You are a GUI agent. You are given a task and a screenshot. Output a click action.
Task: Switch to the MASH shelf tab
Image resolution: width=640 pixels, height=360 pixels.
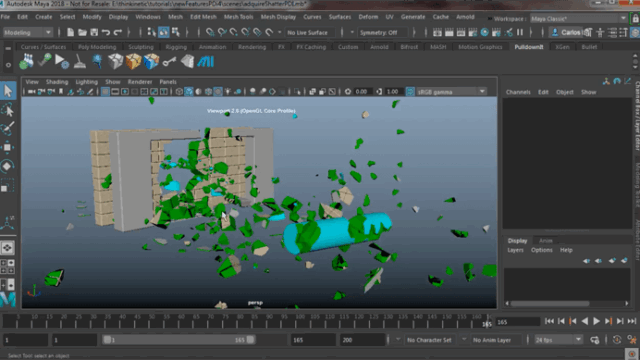pyautogui.click(x=438, y=47)
